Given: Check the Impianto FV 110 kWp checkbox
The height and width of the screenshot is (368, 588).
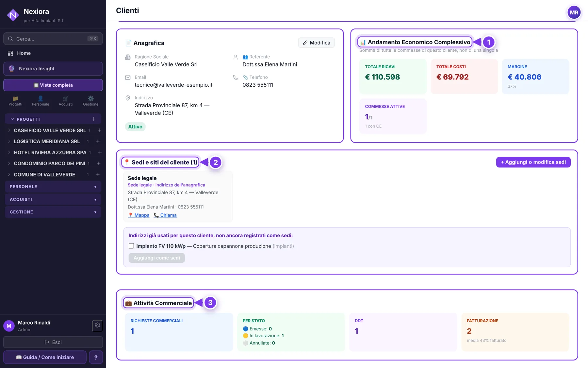Looking at the screenshot, I should 131,246.
